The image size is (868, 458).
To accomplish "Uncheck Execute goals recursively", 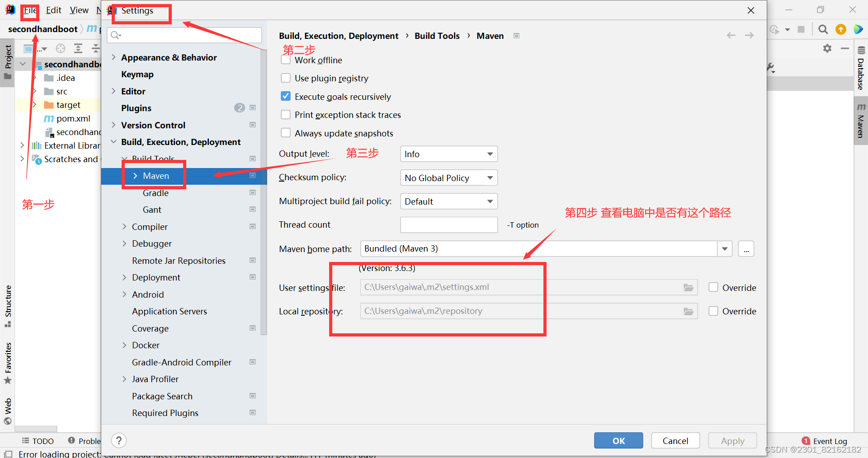I will [x=285, y=96].
